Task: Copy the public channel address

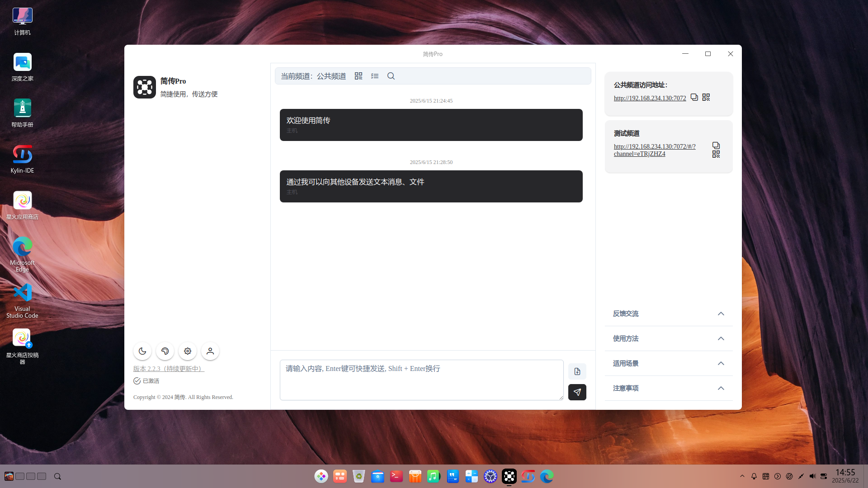Action: (694, 97)
